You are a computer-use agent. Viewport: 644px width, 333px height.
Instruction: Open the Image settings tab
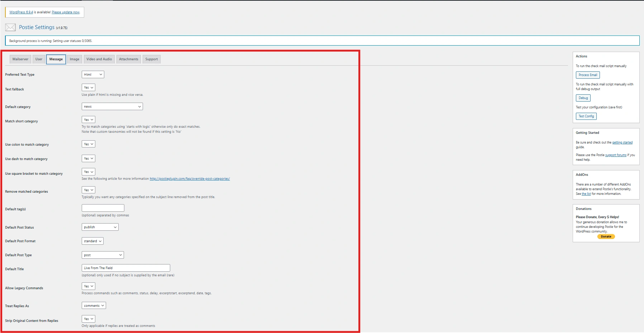75,59
